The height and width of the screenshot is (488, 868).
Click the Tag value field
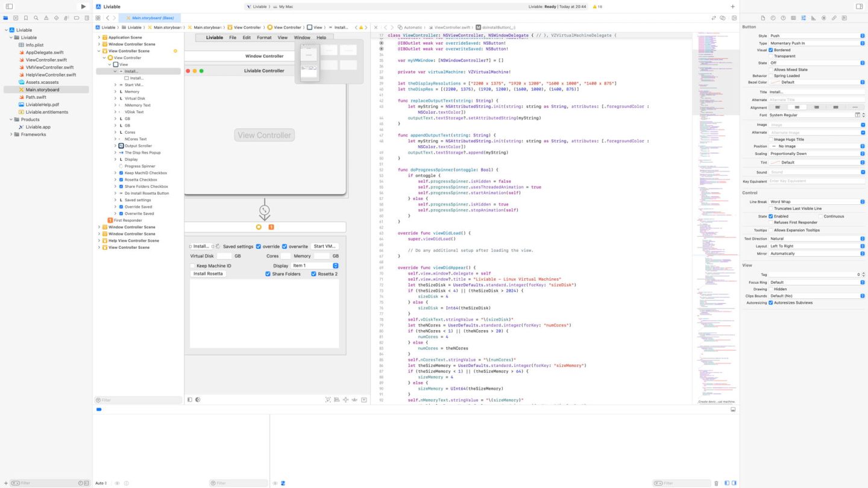(814, 275)
